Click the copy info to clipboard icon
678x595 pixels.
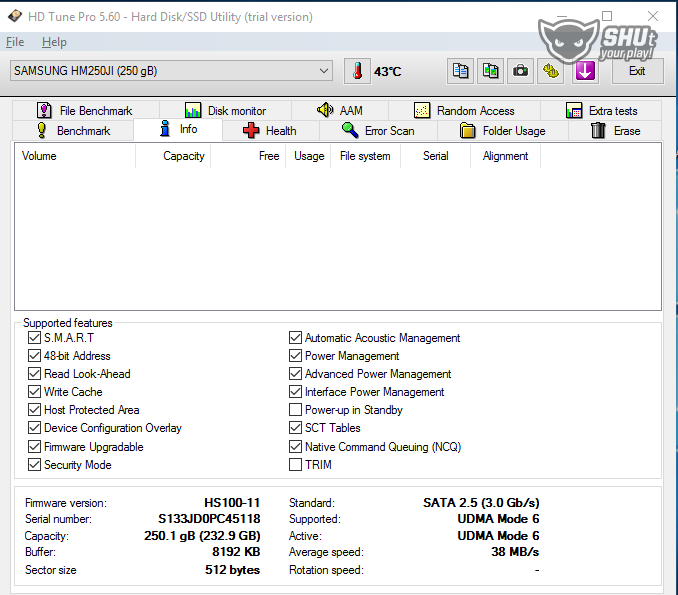(x=460, y=71)
